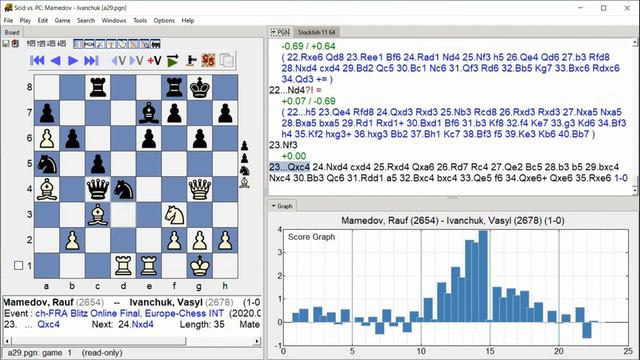Click the save game floppy icon
This screenshot has height=360, width=640.
(x=6, y=43)
